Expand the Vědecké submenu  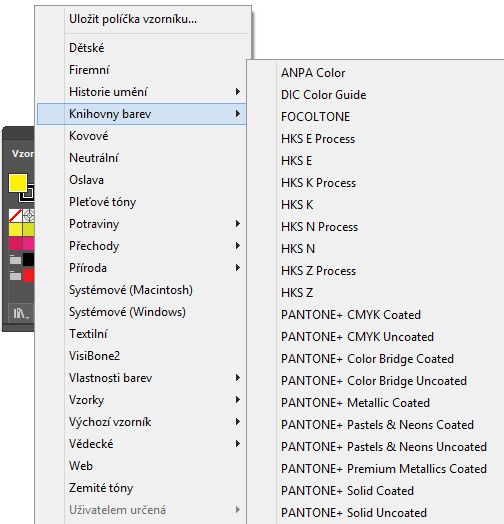(x=142, y=444)
